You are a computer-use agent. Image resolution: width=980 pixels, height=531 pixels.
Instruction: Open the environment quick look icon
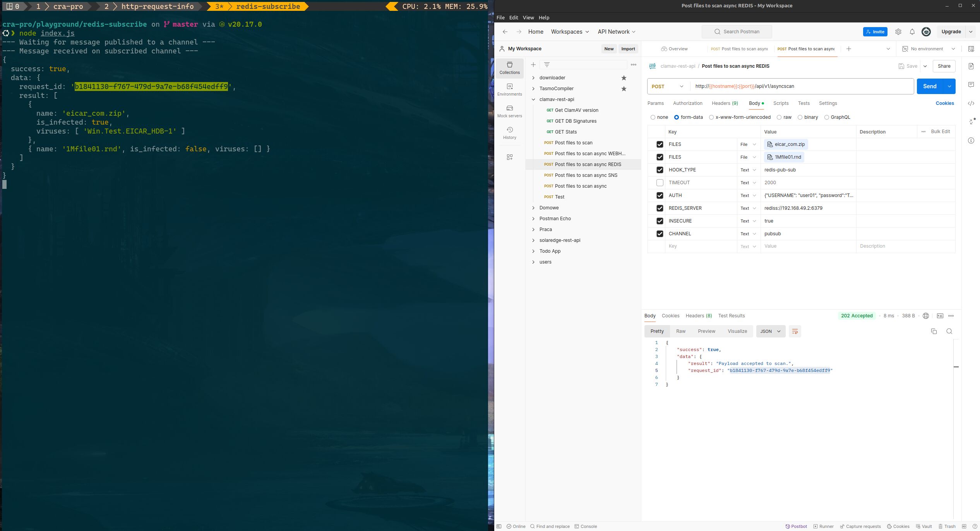(x=971, y=49)
